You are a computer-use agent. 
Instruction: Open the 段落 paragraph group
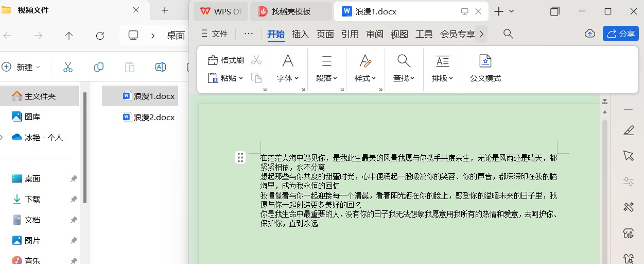tap(326, 69)
